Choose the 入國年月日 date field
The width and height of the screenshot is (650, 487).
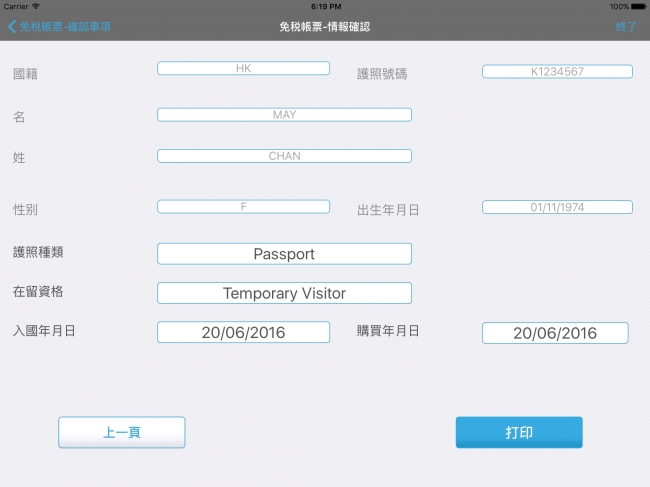[x=243, y=332]
